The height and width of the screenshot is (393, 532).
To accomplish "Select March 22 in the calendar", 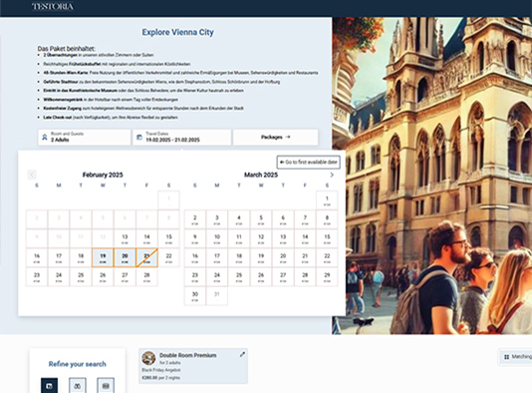I will click(327, 257).
